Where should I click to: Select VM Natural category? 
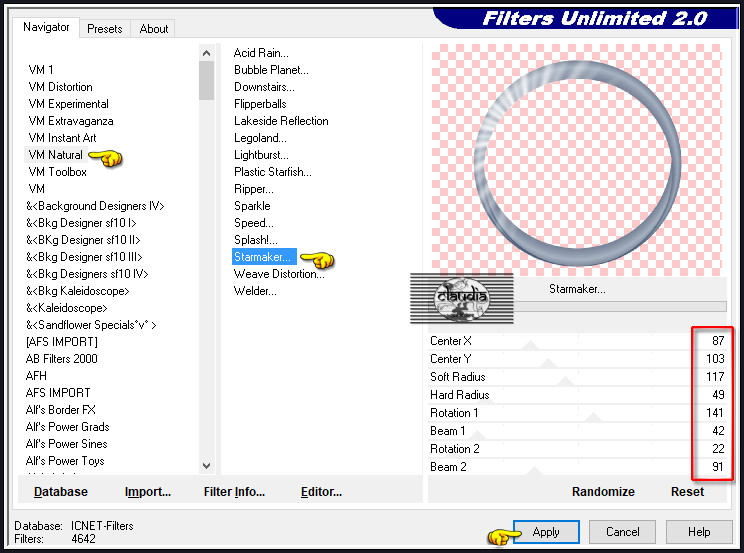pos(56,155)
